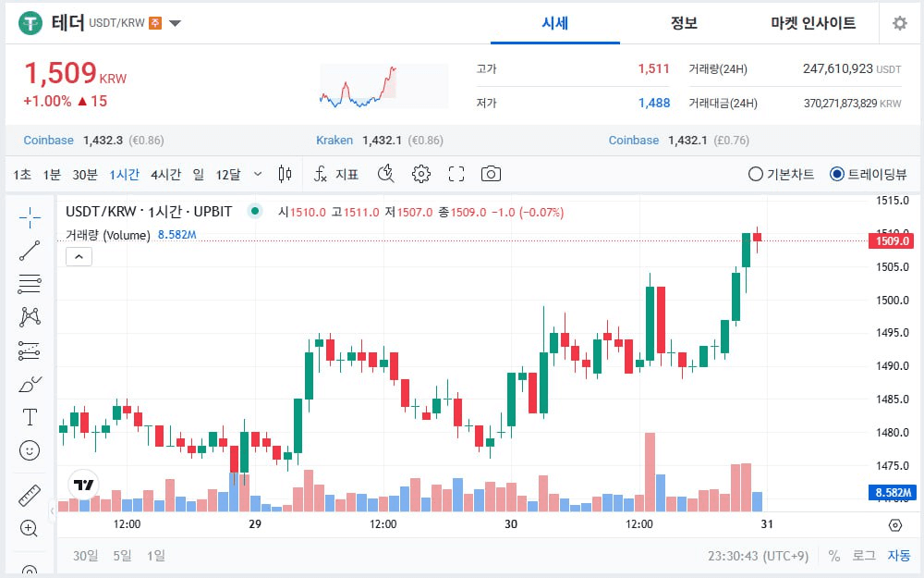The height and width of the screenshot is (578, 924).
Task: Select the ruler measure tool
Action: click(30, 495)
